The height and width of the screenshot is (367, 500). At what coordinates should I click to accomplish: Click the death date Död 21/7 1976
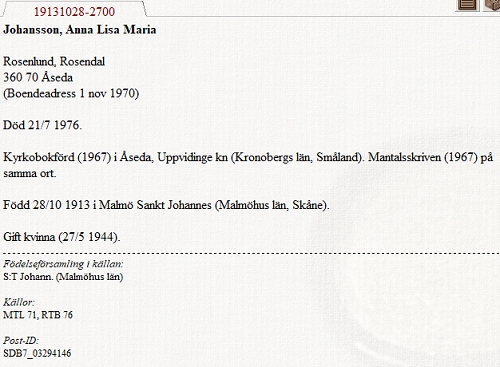(42, 125)
